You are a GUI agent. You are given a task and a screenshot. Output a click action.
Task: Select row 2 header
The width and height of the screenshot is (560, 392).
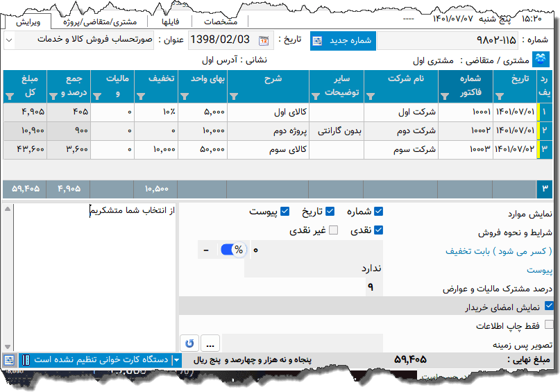pos(545,130)
